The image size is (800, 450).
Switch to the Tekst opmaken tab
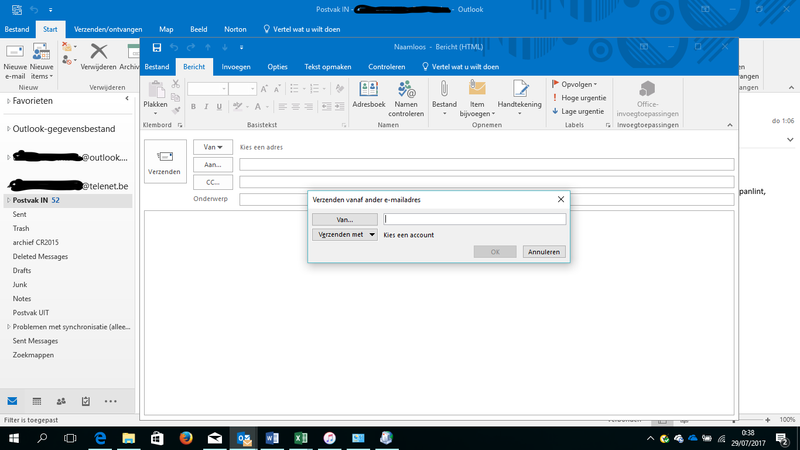(x=328, y=67)
